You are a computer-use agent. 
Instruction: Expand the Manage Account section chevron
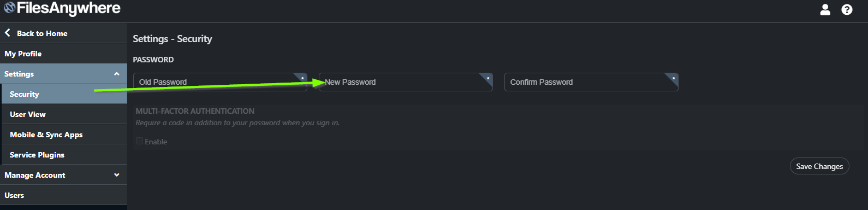click(117, 175)
